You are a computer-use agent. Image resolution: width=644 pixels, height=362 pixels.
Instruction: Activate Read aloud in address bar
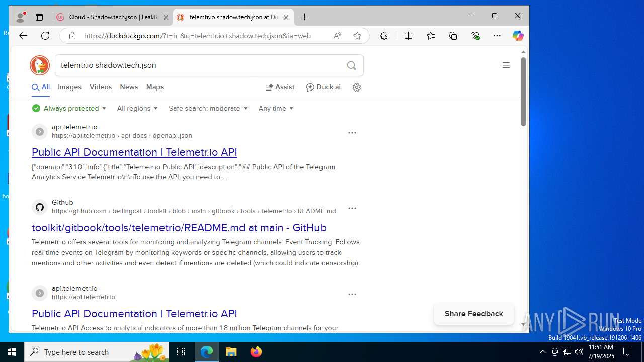337,36
